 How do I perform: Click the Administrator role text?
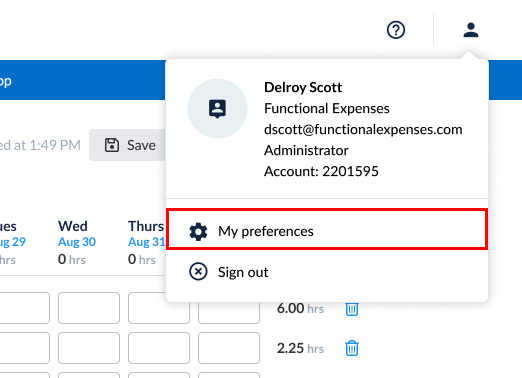(x=306, y=150)
